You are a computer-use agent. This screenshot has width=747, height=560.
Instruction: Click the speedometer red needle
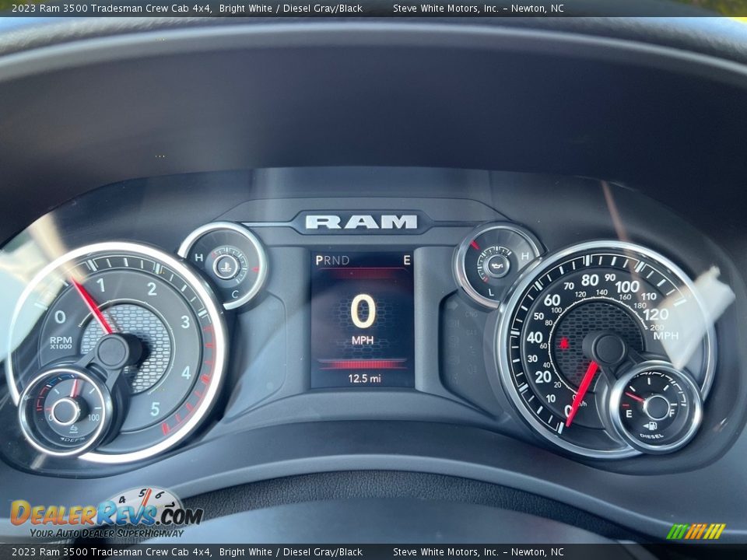pyautogui.click(x=582, y=394)
